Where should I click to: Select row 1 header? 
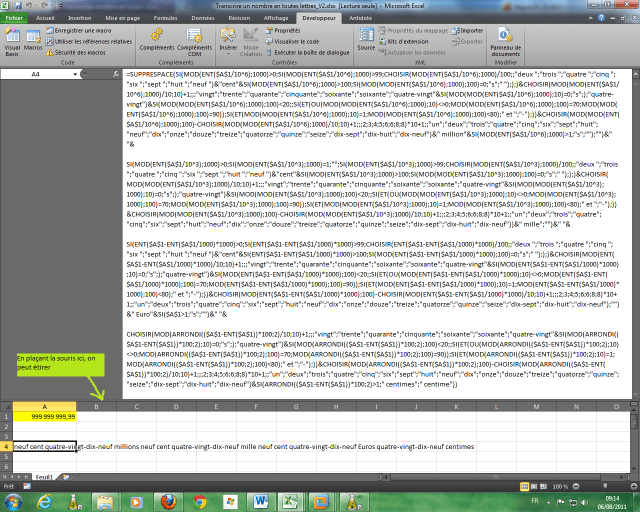6,417
